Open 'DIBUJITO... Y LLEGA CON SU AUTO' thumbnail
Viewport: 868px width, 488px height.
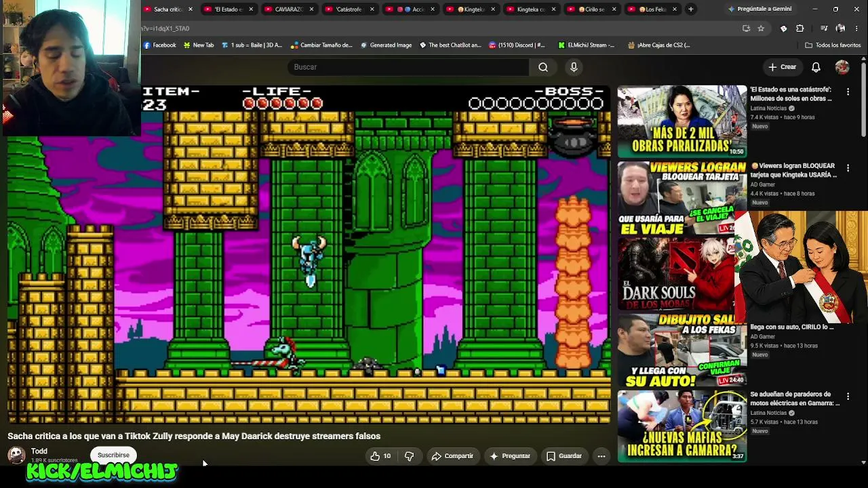[682, 350]
